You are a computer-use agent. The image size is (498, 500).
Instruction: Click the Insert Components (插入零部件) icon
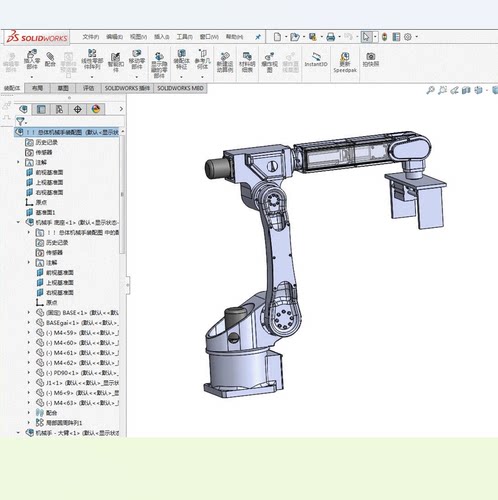(x=32, y=60)
